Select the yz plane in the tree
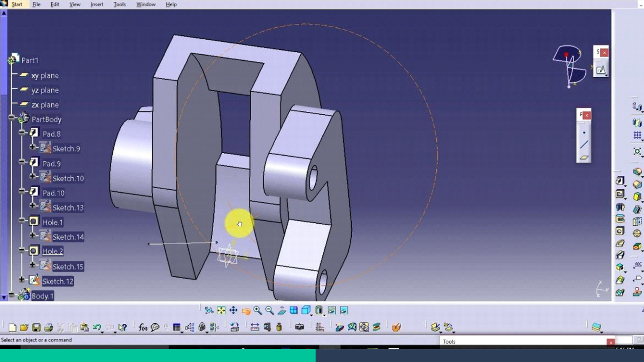The height and width of the screenshot is (362, 644). 45,90
